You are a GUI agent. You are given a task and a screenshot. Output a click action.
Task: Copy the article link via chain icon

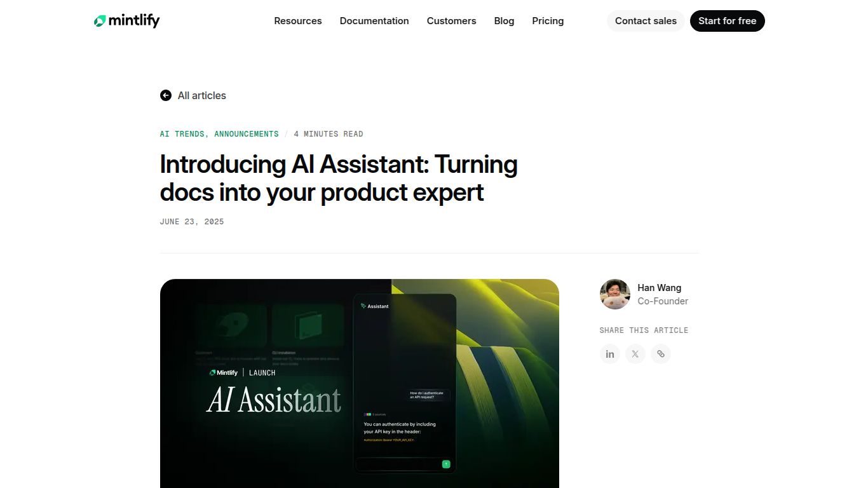coord(660,354)
